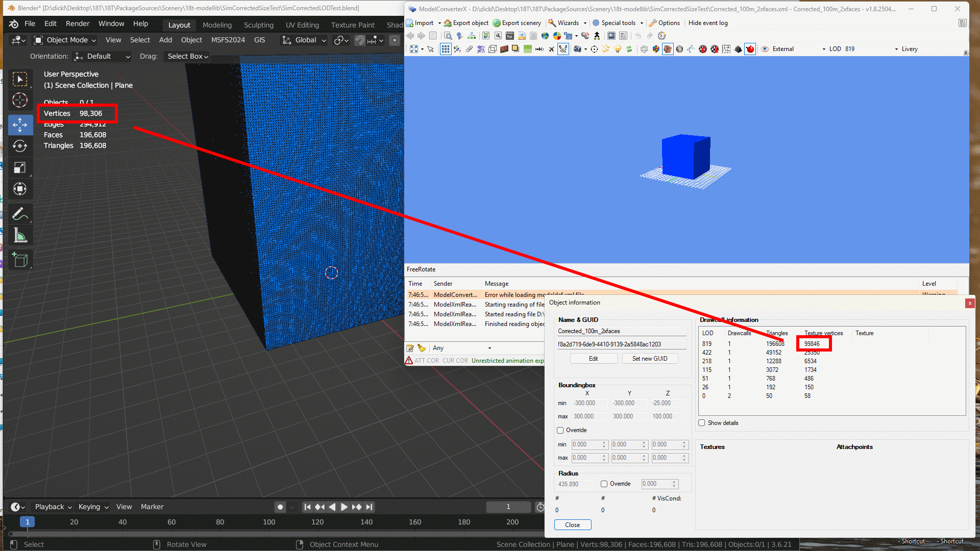Screen dimensions: 980x551
Task: Activate the Add Cube tool
Action: pyautogui.click(x=20, y=260)
